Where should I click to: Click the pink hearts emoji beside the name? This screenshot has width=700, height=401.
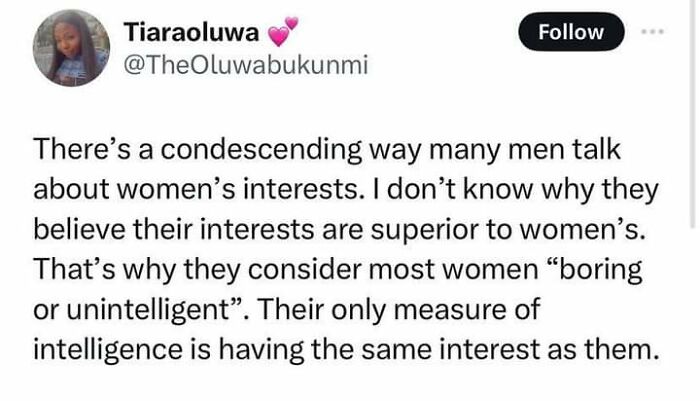283,34
